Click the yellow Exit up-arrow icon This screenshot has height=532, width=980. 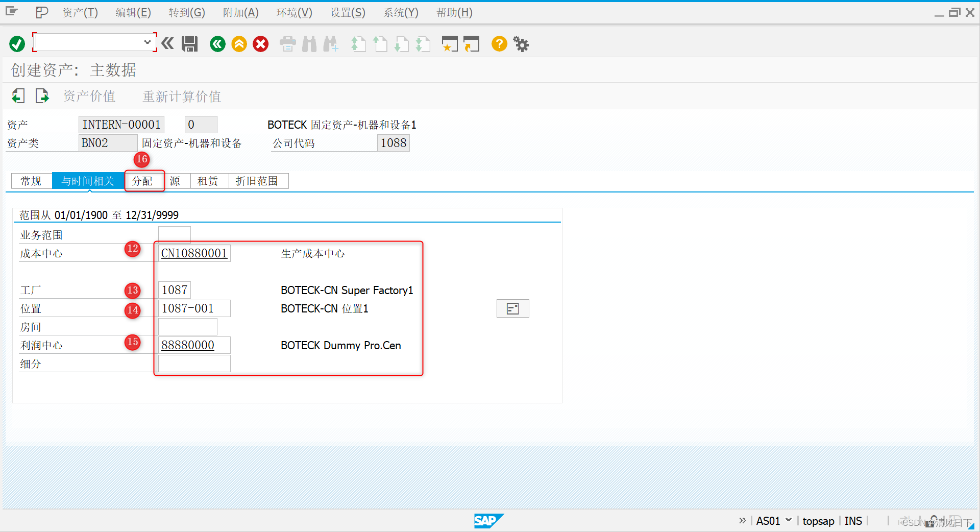click(239, 44)
